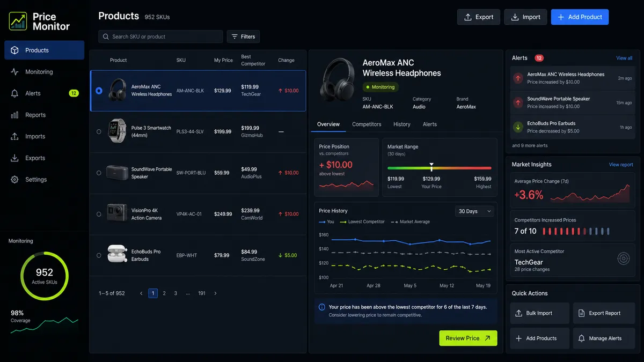Click the Export button
The image size is (644, 362).
click(x=479, y=17)
